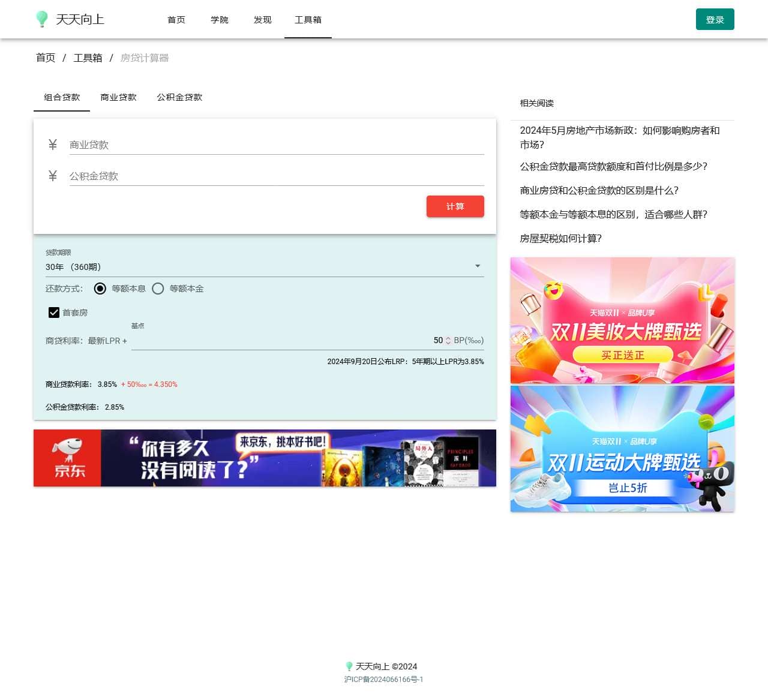
Task: Focus the 商业贷款 amount input field
Action: [277, 145]
